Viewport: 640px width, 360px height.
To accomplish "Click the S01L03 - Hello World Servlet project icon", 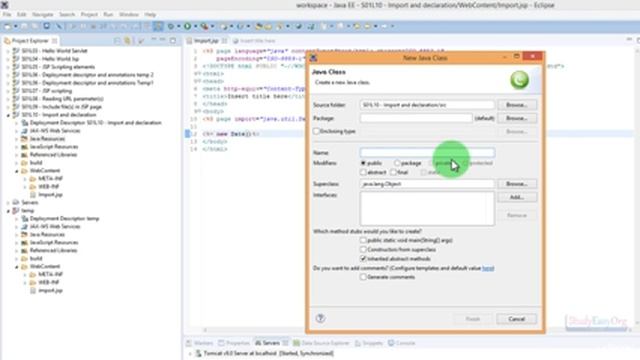I will click(16, 51).
